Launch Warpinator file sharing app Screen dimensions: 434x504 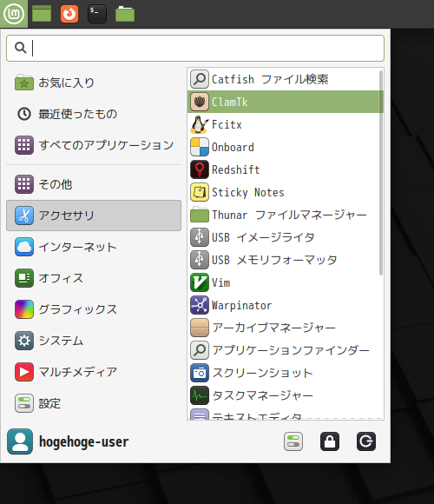pos(285,305)
